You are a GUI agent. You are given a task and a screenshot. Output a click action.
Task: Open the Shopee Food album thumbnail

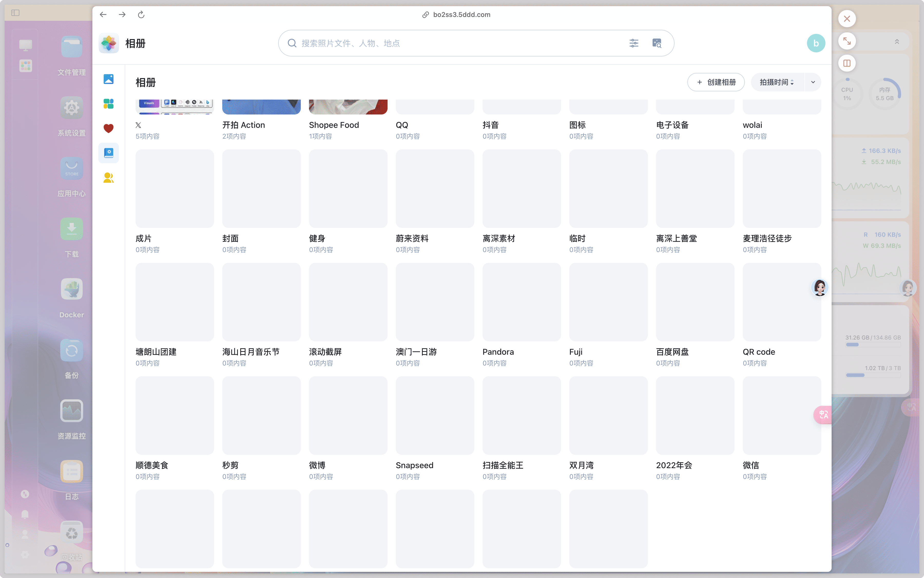348,107
